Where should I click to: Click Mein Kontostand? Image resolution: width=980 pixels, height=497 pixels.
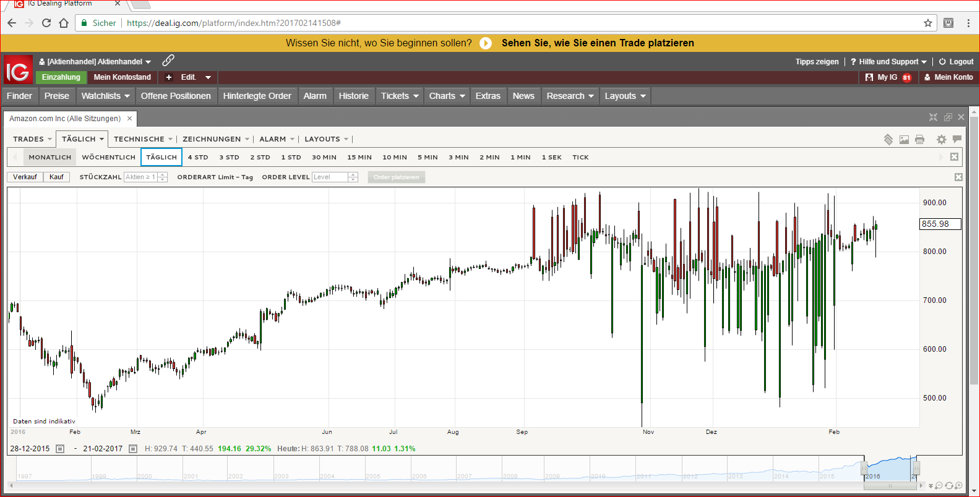[123, 77]
